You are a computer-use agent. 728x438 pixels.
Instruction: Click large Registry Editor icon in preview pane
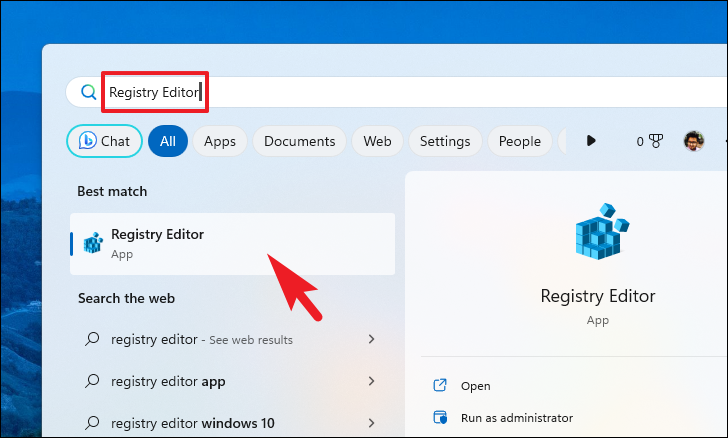(x=602, y=231)
